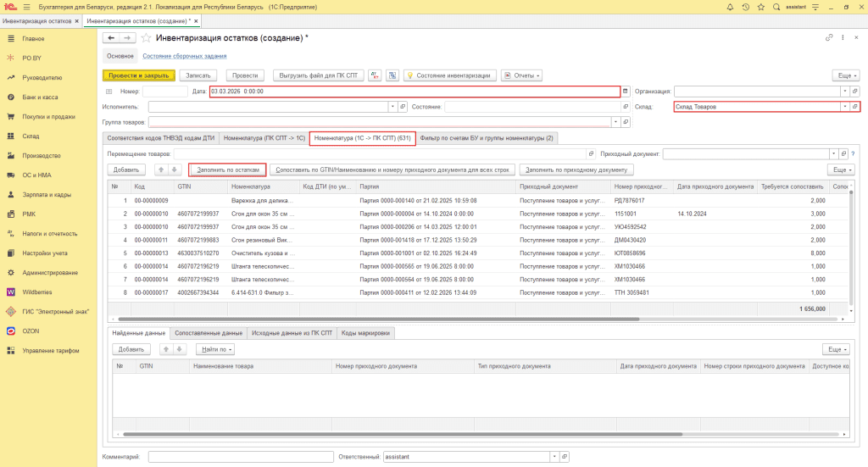Add document to favorites with star icon

point(146,38)
